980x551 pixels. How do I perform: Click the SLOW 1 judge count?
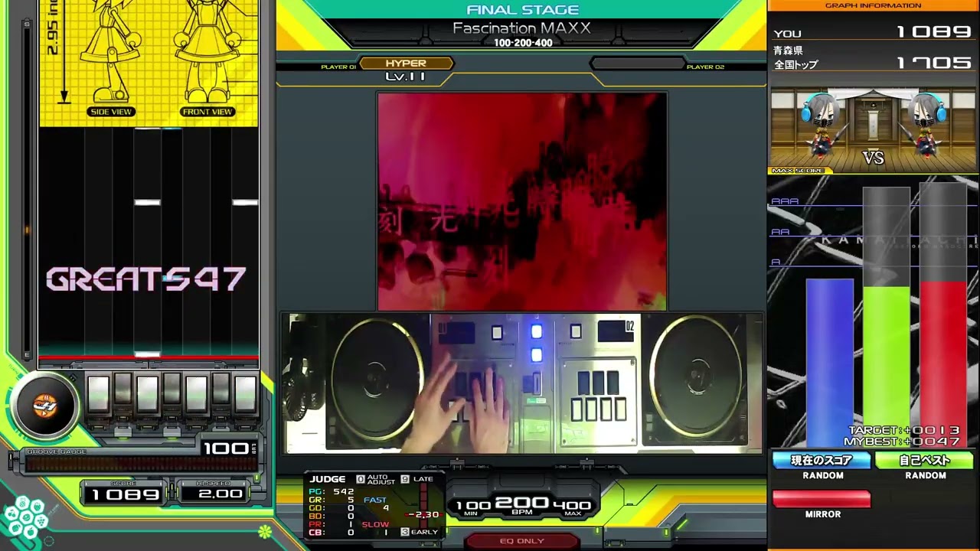375,528
